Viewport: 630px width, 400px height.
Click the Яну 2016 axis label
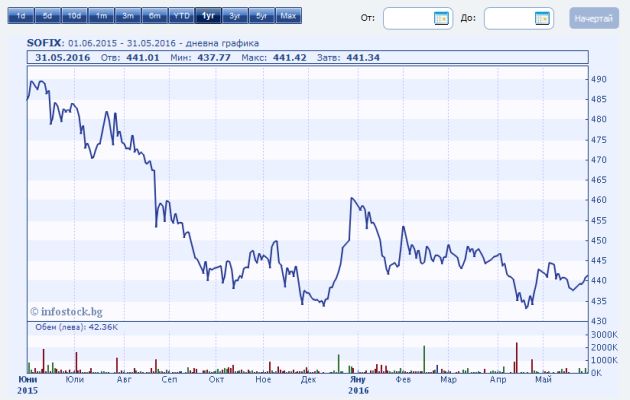pos(358,385)
